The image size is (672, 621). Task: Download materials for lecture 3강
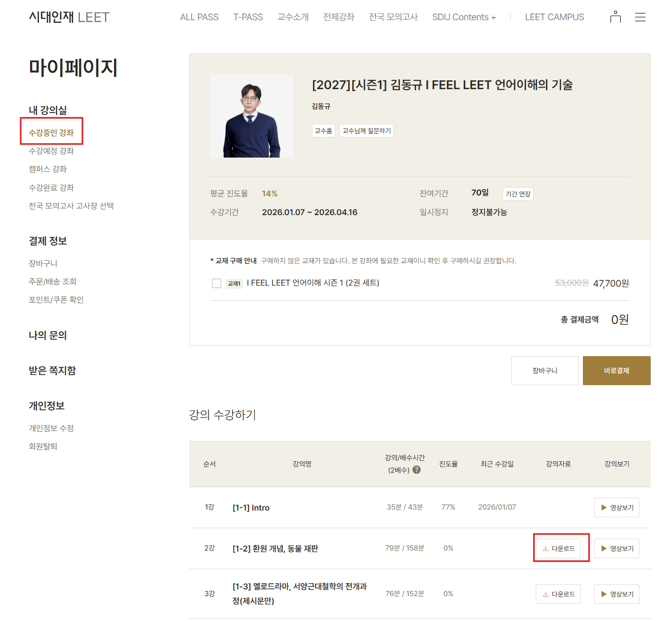click(559, 594)
